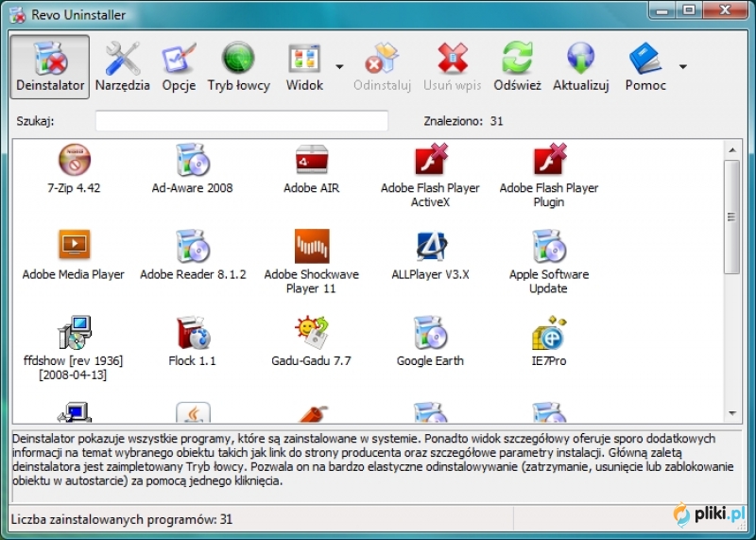Viewport: 756px width, 540px height.
Task: Click the Google Earth name label
Action: click(x=430, y=360)
